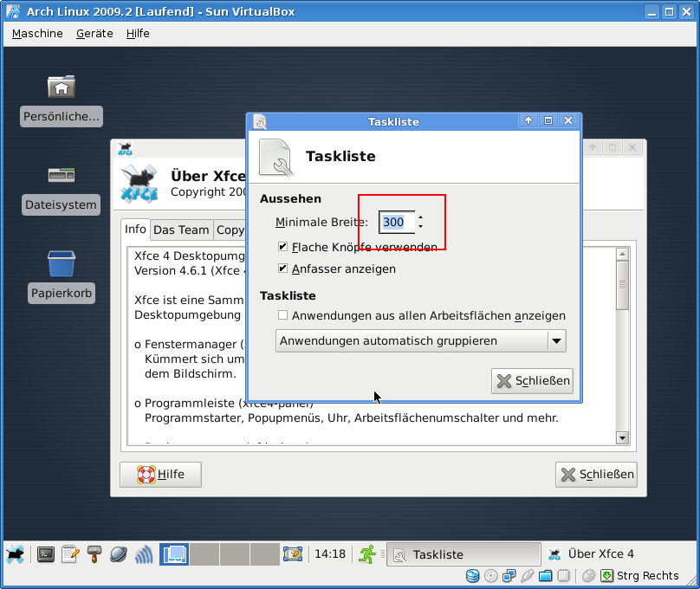
Task: Open the Maschine menu
Action: click(x=37, y=34)
